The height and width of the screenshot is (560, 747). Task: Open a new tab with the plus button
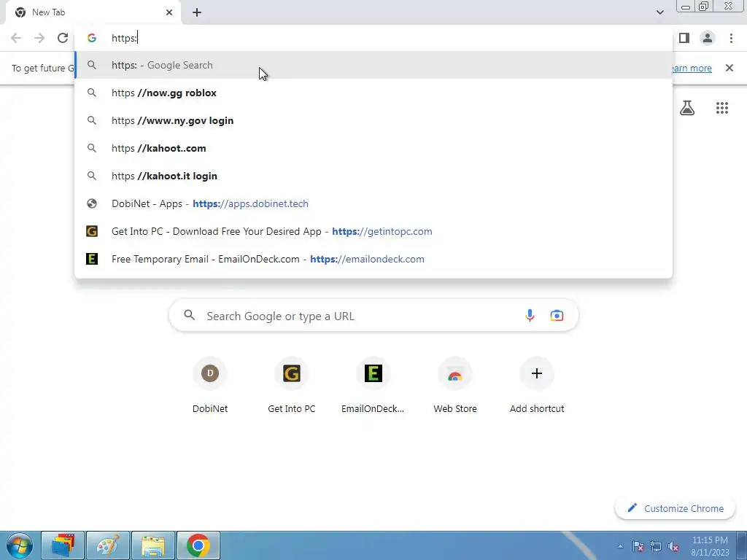197,13
